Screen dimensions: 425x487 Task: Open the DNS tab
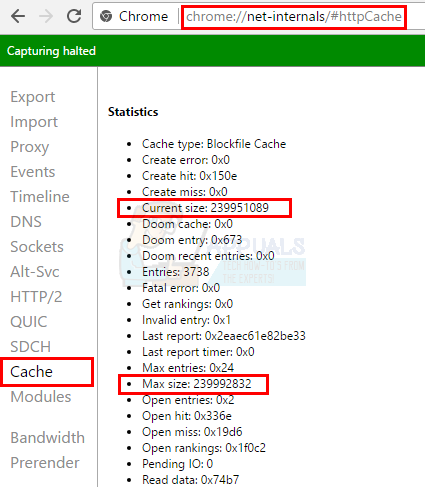[26, 222]
